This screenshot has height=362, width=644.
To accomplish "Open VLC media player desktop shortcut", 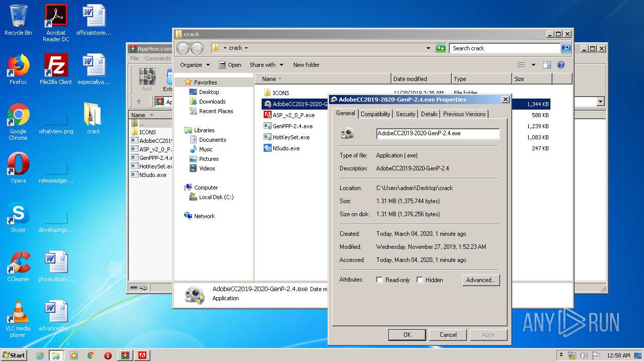I will (18, 319).
